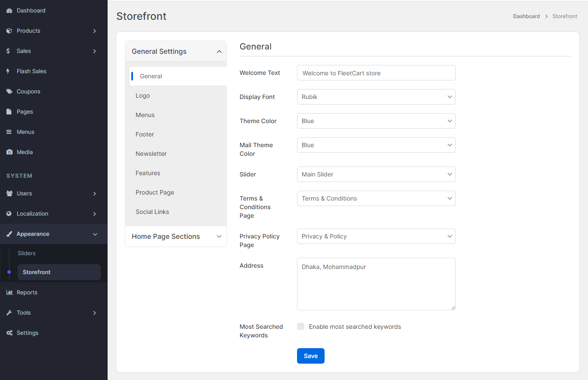This screenshot has height=380, width=588.
Task: Expand the Home Page Sections panel
Action: pos(176,236)
